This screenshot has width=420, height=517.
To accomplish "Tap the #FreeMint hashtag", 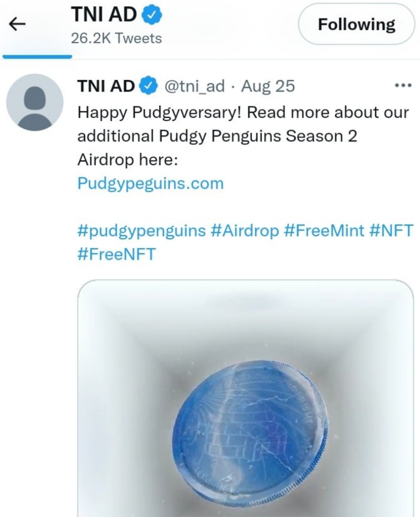I will click(x=324, y=231).
